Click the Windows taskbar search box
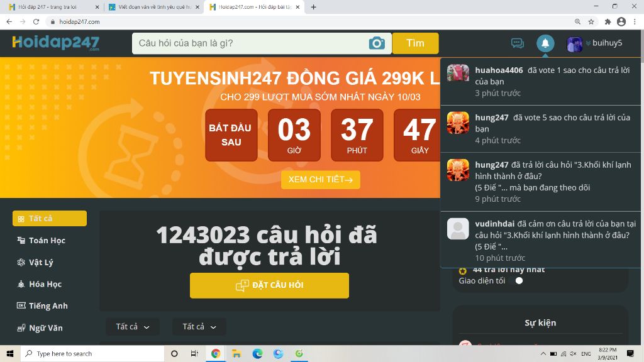This screenshot has width=644, height=362. click(92, 353)
